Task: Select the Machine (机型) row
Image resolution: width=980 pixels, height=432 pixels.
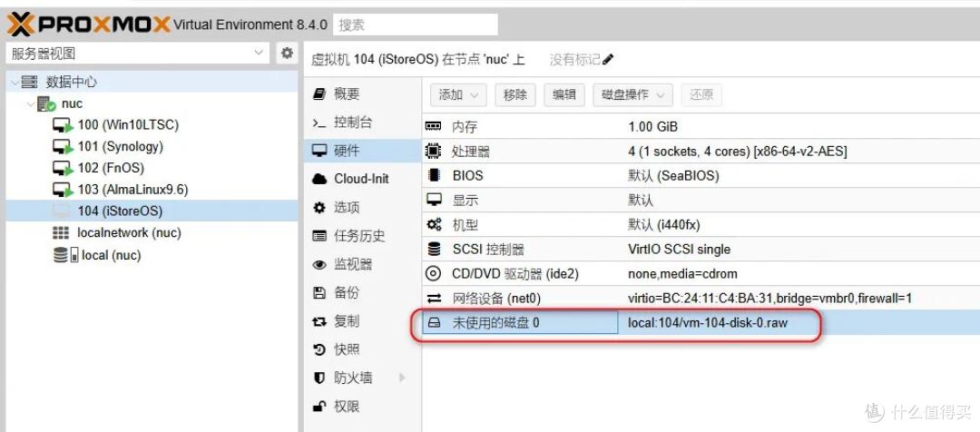Action: point(701,224)
